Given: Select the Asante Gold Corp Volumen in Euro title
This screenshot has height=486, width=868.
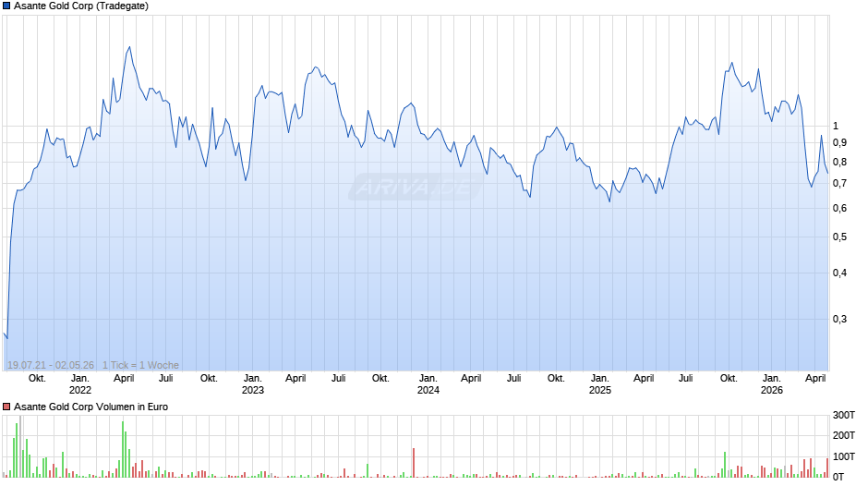Looking at the screenshot, I should pyautogui.click(x=90, y=407).
